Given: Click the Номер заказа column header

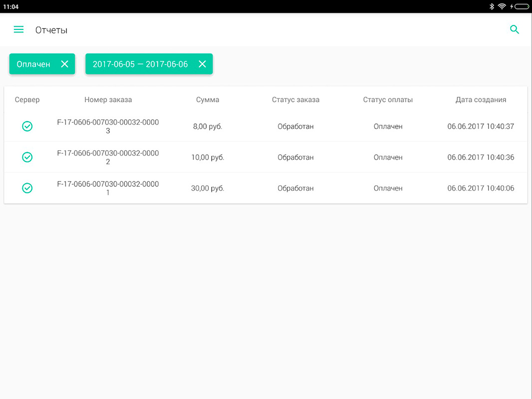Looking at the screenshot, I should 108,100.
